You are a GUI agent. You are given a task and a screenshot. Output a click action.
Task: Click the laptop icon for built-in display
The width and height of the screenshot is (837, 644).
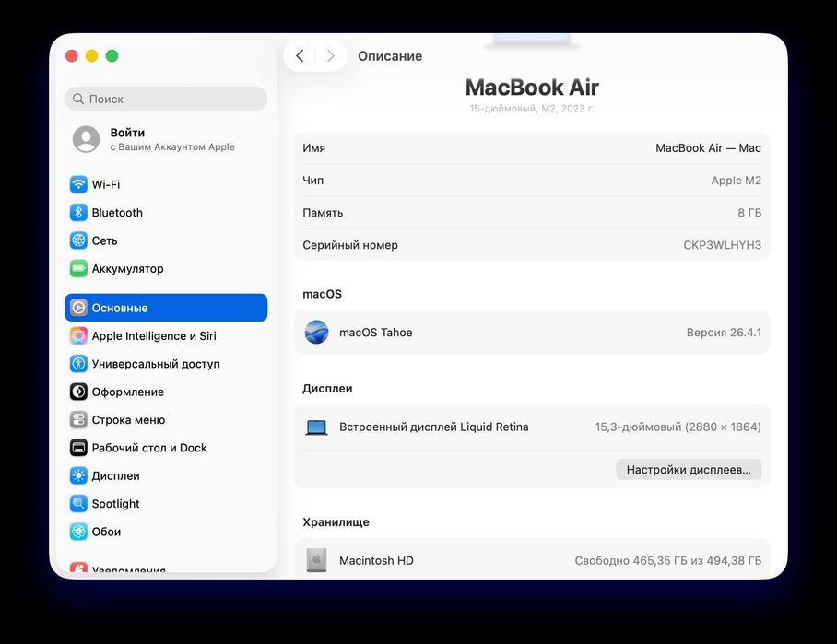tap(316, 427)
